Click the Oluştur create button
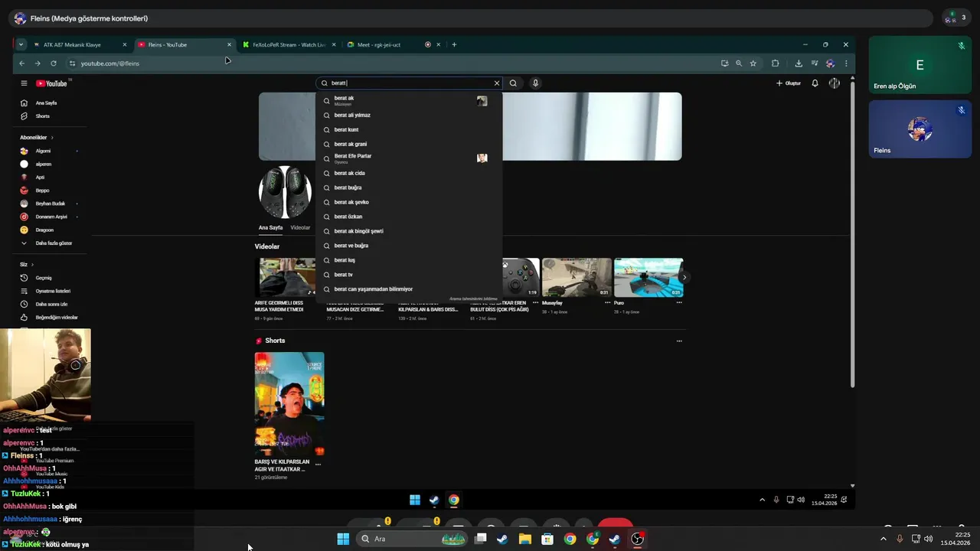This screenshot has width=980, height=551. coord(789,83)
